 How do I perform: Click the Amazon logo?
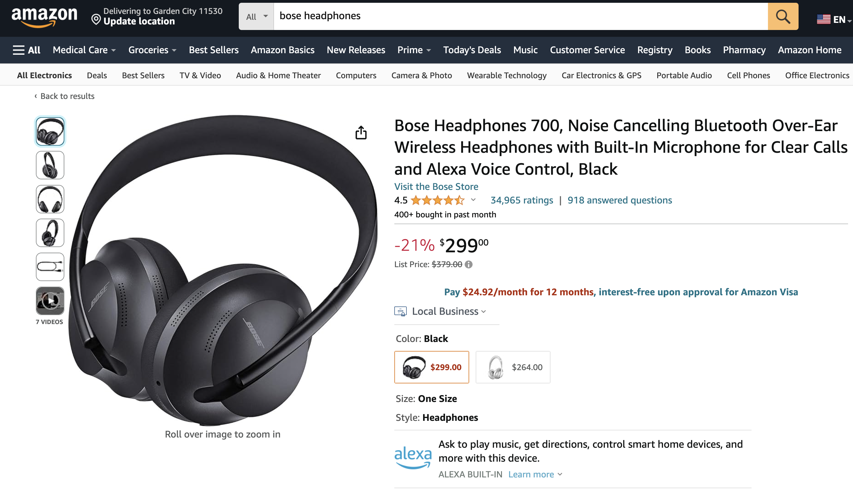click(44, 16)
